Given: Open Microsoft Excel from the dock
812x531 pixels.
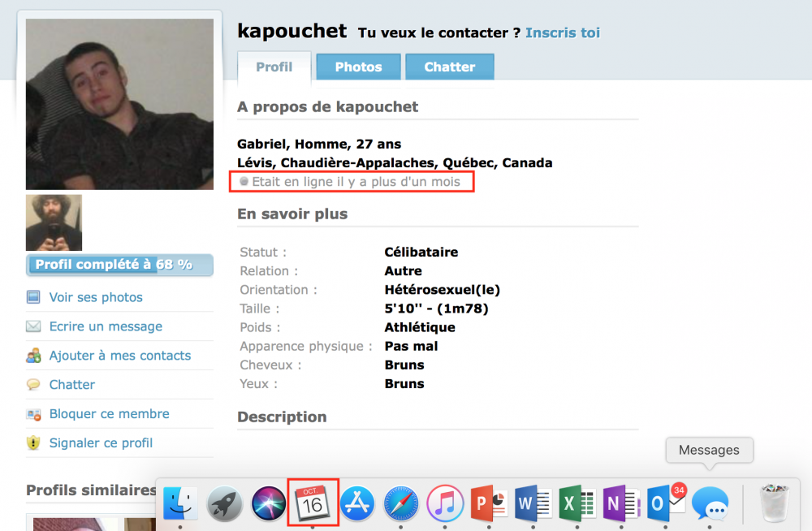Looking at the screenshot, I should pyautogui.click(x=577, y=503).
